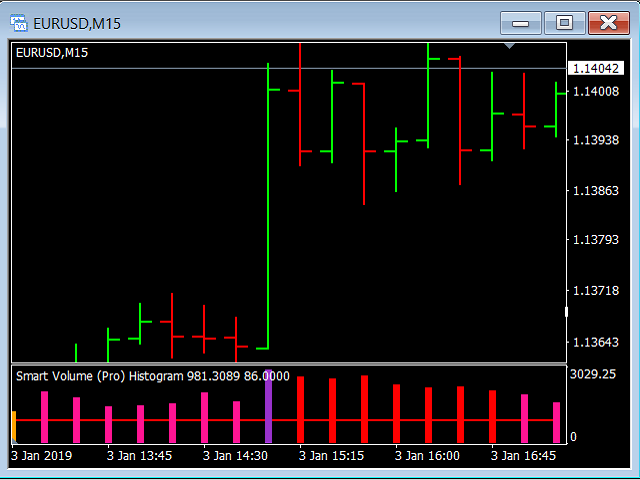
Task: Close the EURUSD,M15 chart window
Action: click(609, 23)
